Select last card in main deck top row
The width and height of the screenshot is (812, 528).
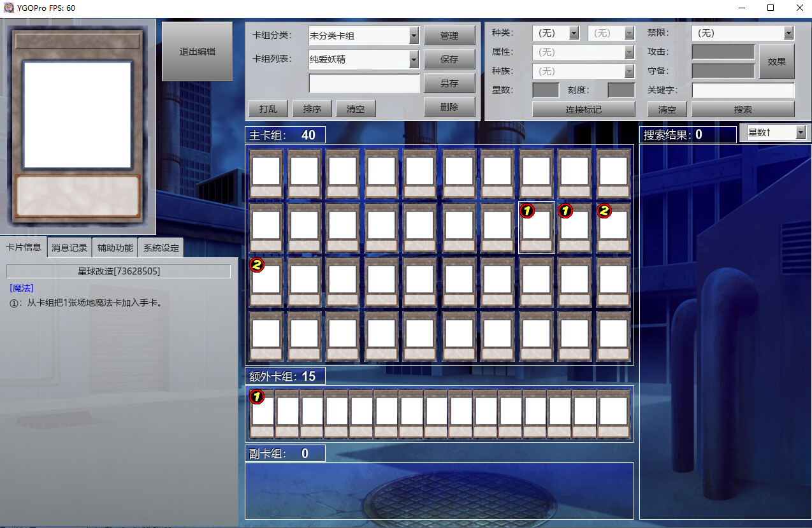click(x=613, y=173)
